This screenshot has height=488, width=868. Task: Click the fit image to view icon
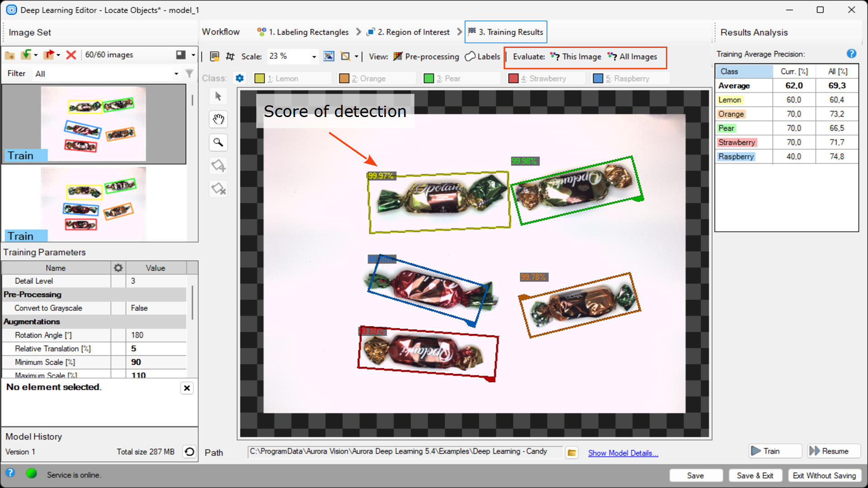click(x=329, y=56)
